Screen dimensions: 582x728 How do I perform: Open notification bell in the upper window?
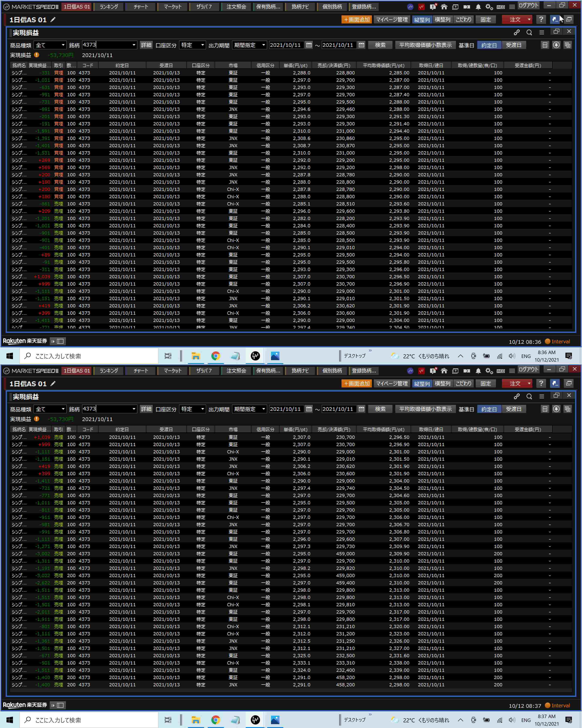point(478,7)
